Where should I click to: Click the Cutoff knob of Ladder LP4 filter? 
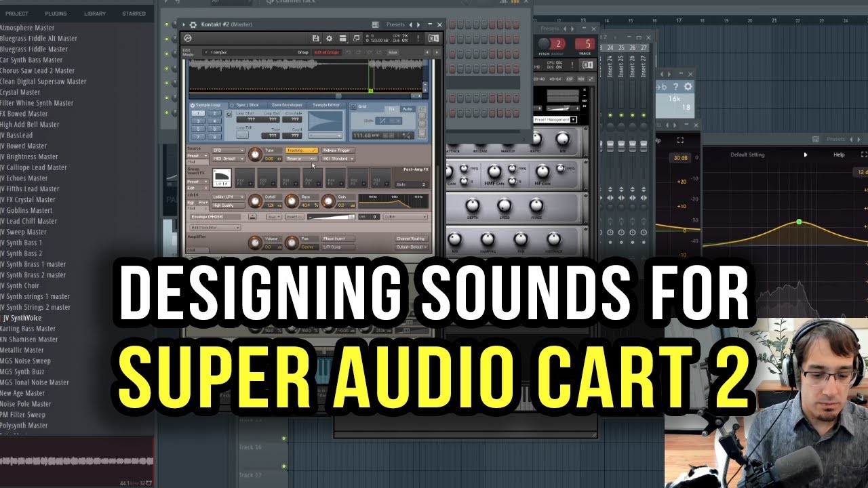(x=255, y=201)
